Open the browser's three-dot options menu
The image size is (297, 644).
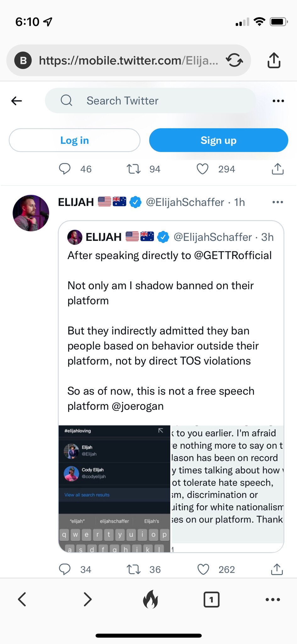pos(273,599)
